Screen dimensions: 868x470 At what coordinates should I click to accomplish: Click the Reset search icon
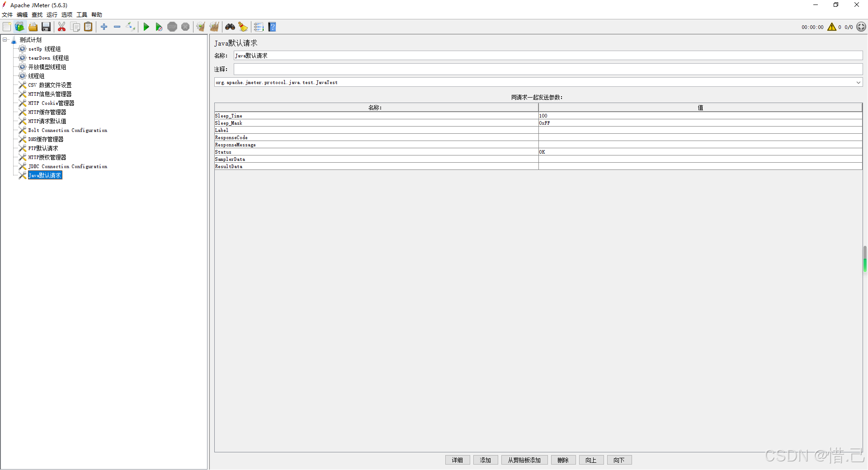pos(243,27)
